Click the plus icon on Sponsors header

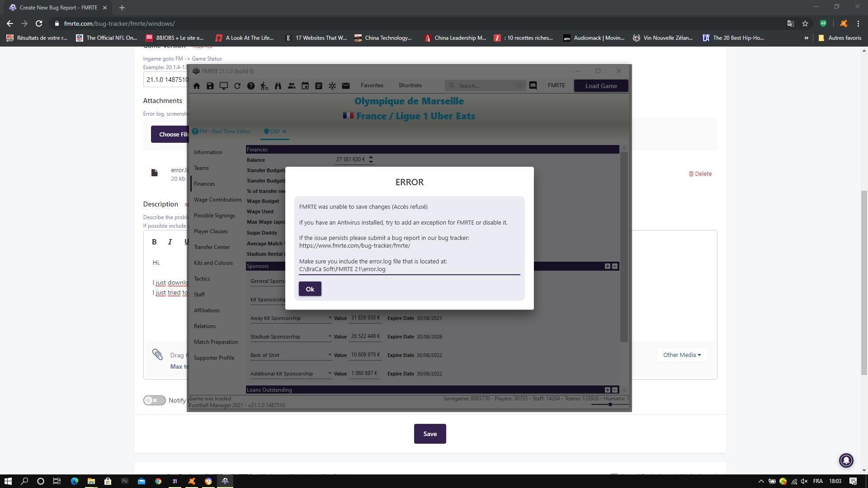coord(608,266)
